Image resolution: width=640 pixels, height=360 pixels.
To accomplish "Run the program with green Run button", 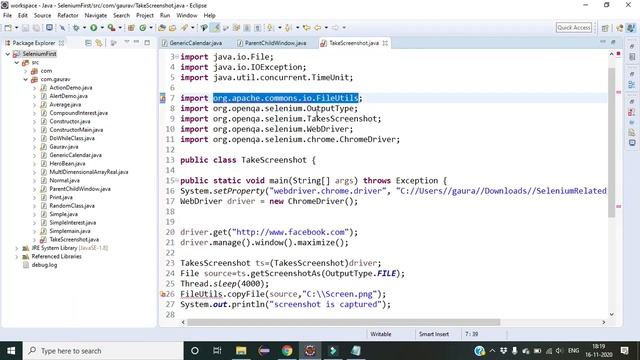I will (93, 28).
